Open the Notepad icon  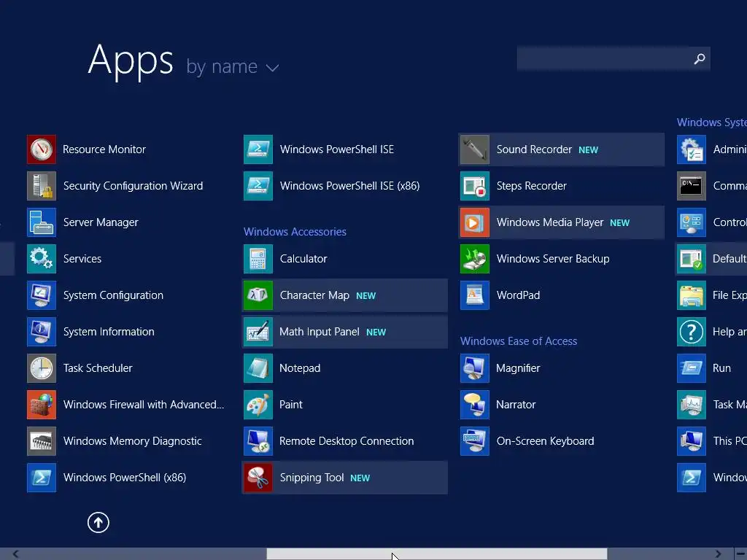(258, 368)
